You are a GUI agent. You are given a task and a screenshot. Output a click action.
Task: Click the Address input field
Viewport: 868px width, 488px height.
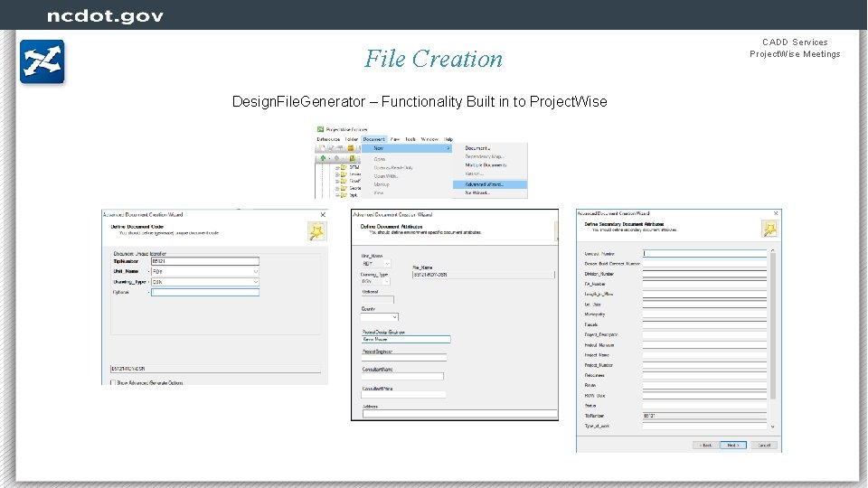pyautogui.click(x=459, y=413)
